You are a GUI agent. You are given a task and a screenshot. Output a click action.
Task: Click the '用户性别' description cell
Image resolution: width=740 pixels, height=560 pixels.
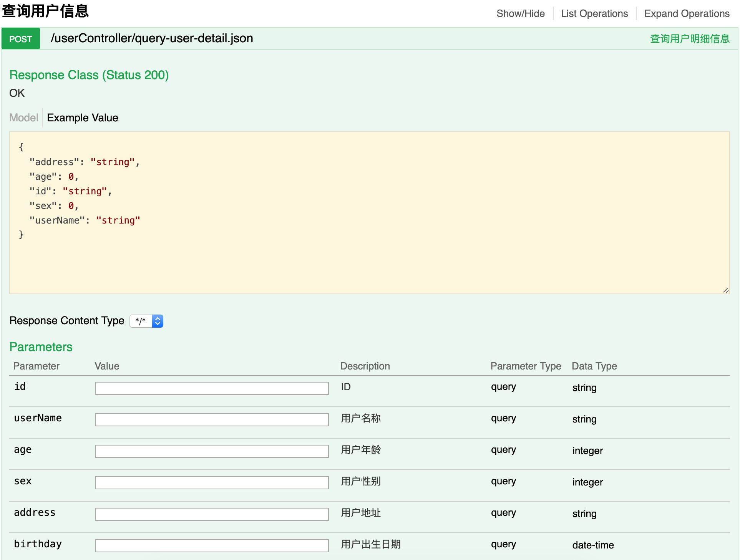point(361,481)
